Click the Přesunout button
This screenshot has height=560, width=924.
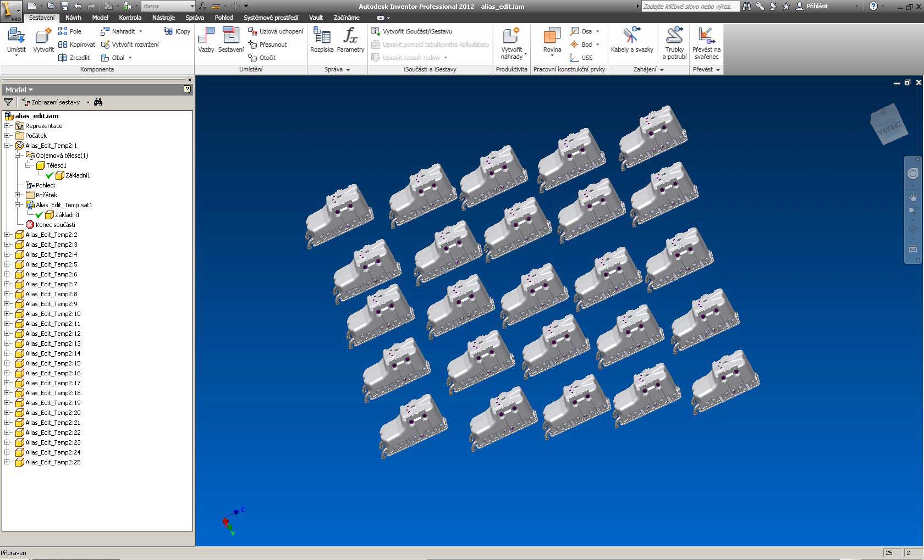click(268, 45)
